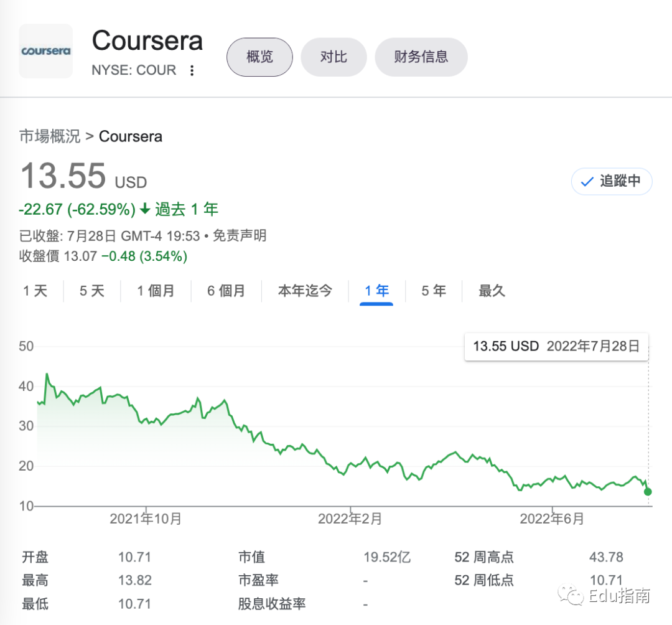The height and width of the screenshot is (625, 672).
Task: Click the 股息收益率 label
Action: tap(272, 604)
